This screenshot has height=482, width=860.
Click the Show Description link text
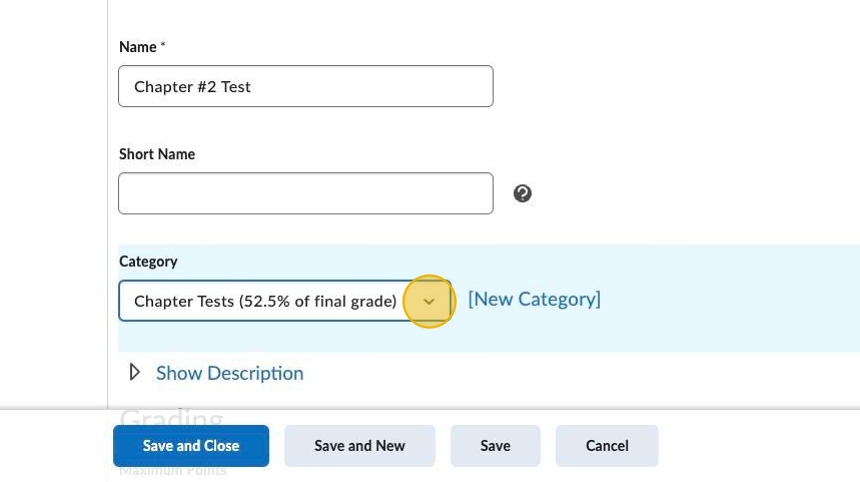229,373
